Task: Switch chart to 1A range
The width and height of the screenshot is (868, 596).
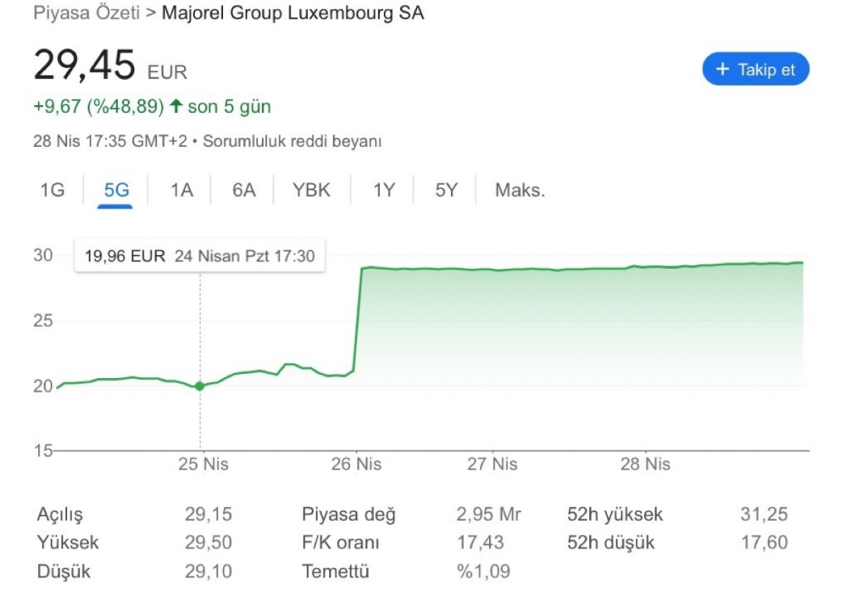Action: point(181,190)
